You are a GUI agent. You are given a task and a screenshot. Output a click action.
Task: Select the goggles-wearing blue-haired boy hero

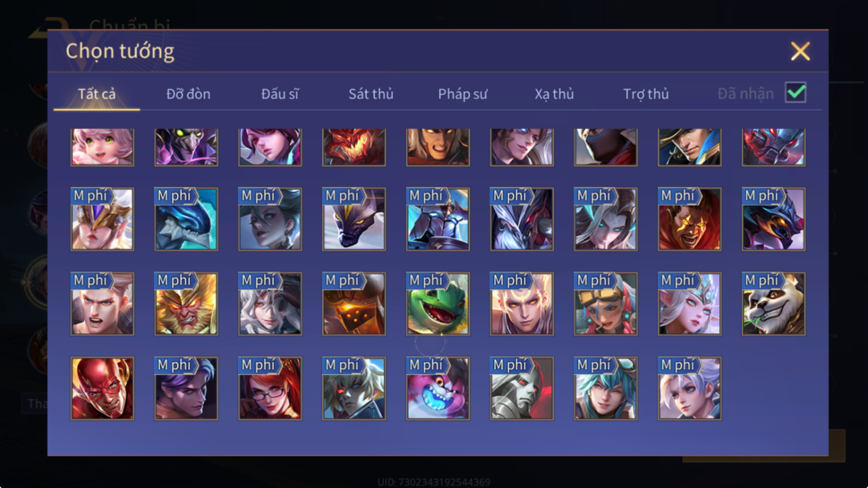[x=606, y=388]
